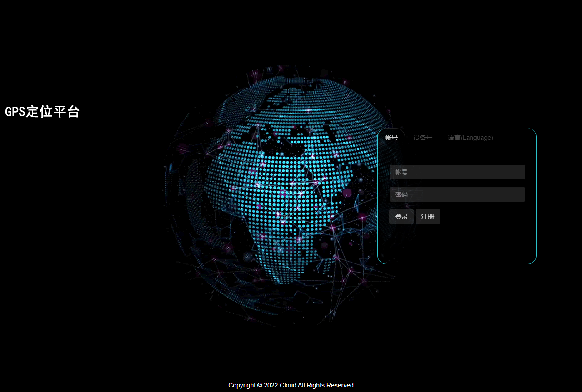Image resolution: width=582 pixels, height=392 pixels.
Task: Place cursor in the account name box
Action: pos(457,172)
